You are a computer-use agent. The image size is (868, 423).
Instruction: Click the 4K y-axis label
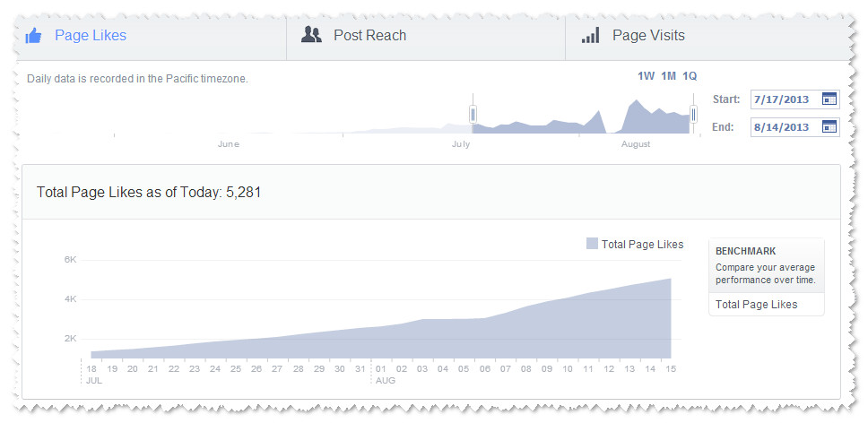pos(70,299)
